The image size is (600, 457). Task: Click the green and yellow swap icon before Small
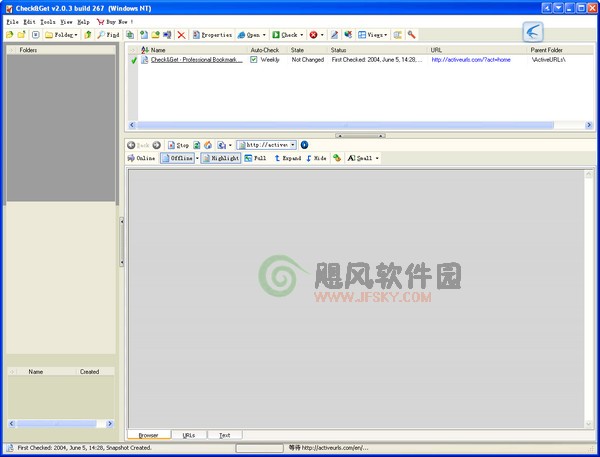click(x=337, y=158)
